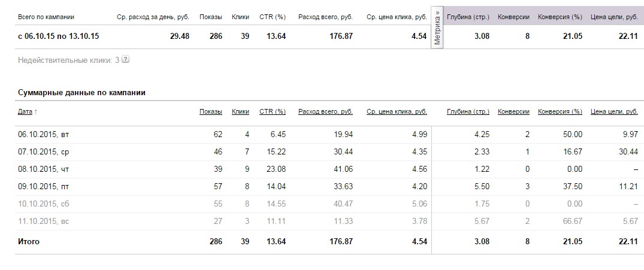Sort summary table by Глубина (стр.)

[468, 111]
